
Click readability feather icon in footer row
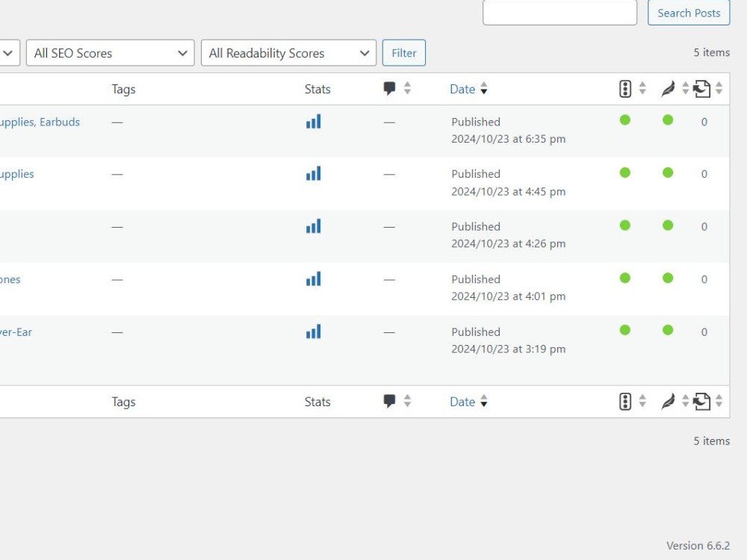(x=668, y=402)
